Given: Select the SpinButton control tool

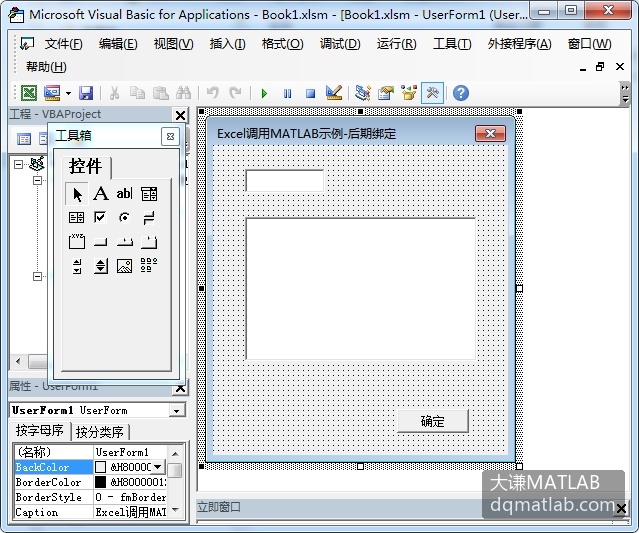Looking at the screenshot, I should tap(100, 266).
